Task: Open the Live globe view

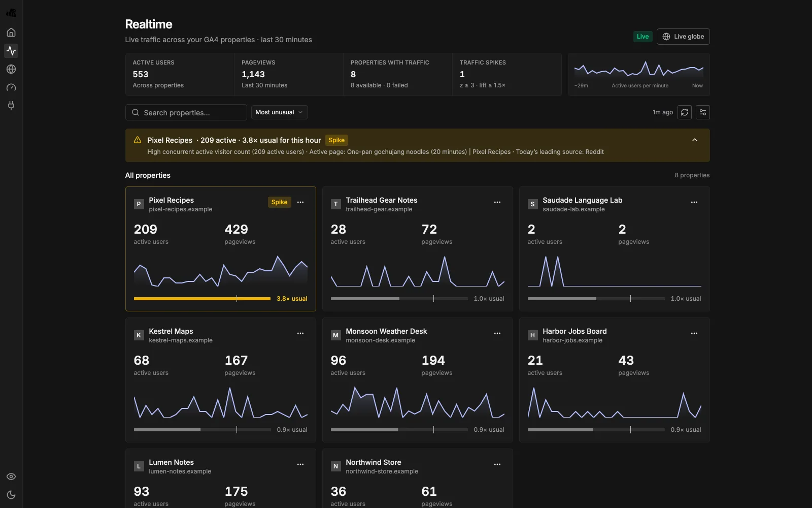Action: 683,37
